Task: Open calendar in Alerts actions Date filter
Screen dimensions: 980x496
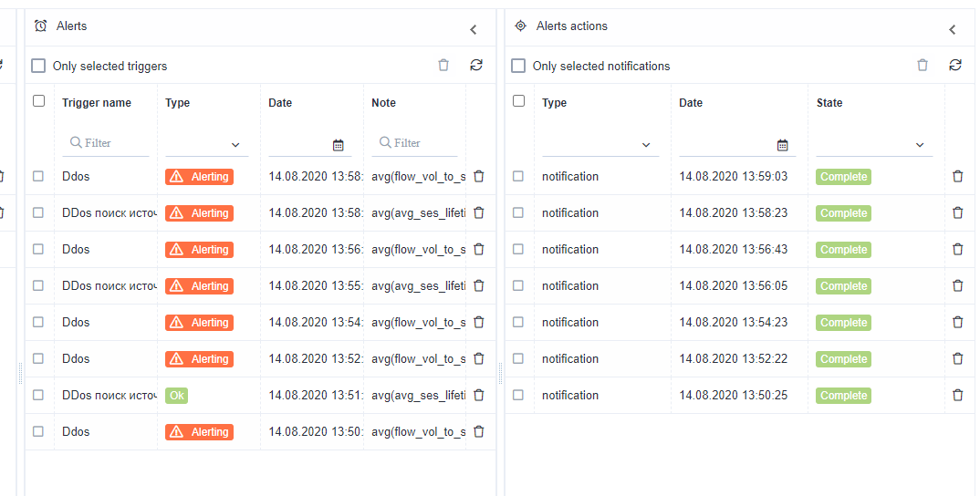Action: point(782,145)
